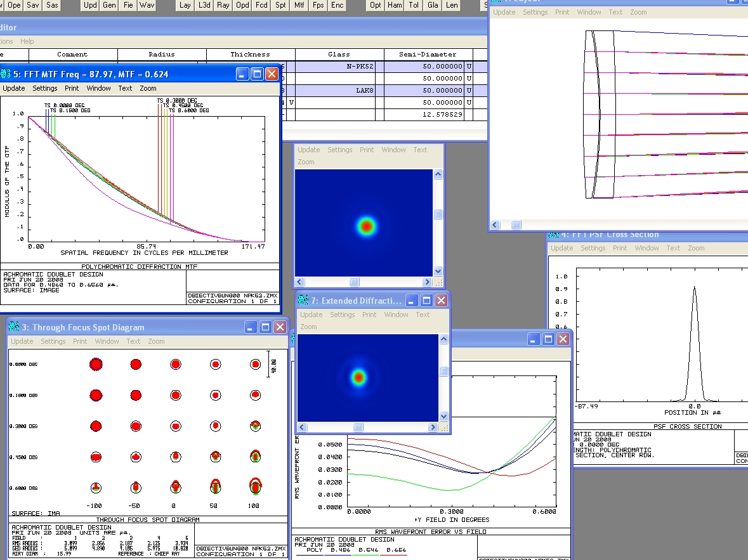The image size is (748, 560).
Task: Click the Sas toolbar button
Action: point(52,5)
